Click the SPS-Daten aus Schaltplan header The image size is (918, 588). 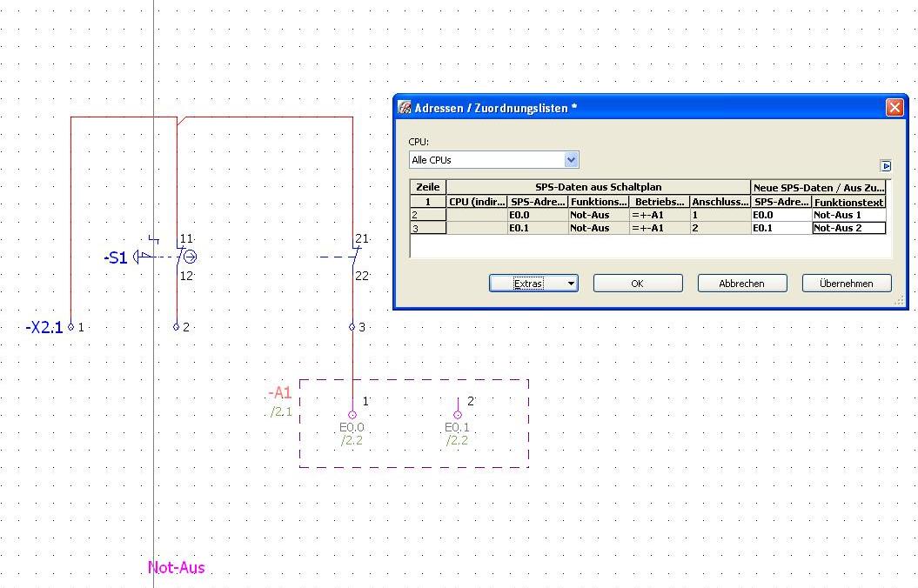599,187
